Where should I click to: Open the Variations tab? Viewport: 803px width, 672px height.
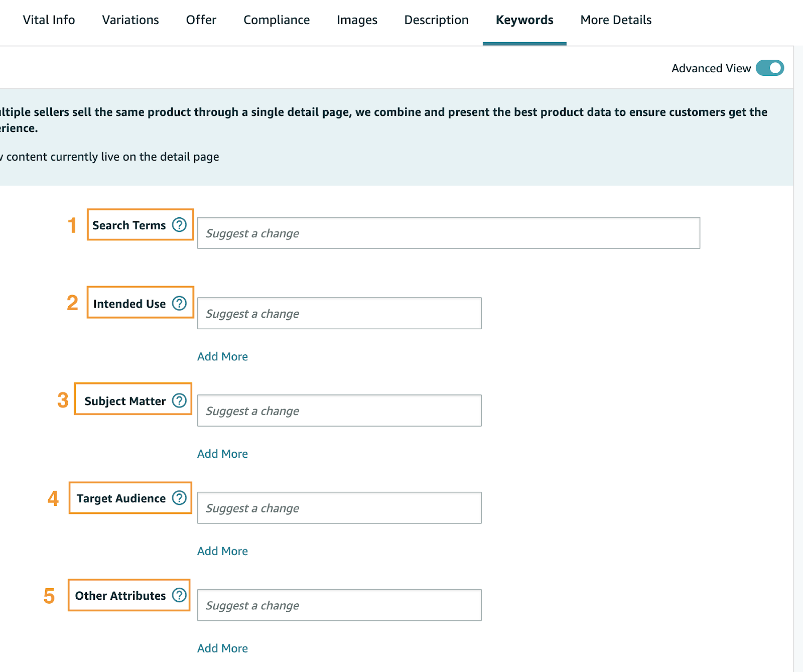coord(130,20)
